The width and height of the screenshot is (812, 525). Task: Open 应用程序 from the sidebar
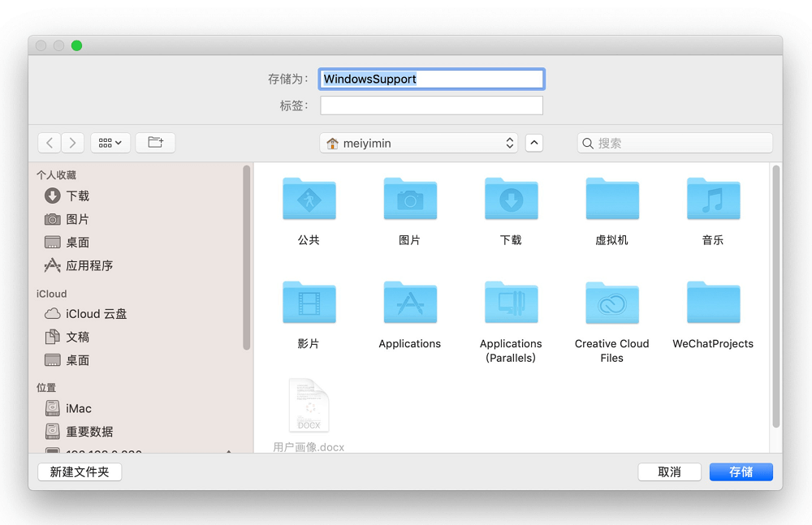coord(77,264)
